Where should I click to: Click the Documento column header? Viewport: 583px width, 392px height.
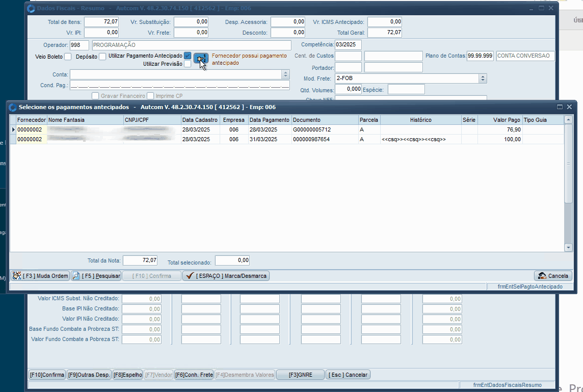point(325,120)
